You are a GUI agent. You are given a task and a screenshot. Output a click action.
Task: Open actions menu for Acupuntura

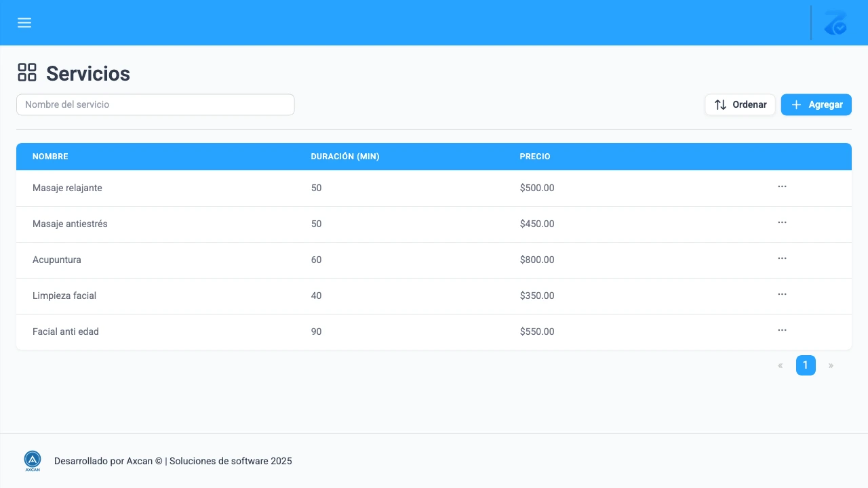[x=782, y=258]
